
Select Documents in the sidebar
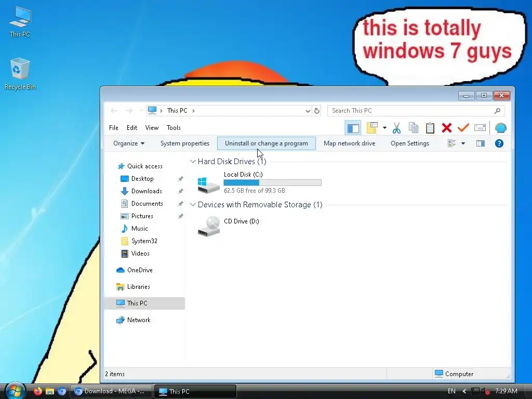pos(147,204)
